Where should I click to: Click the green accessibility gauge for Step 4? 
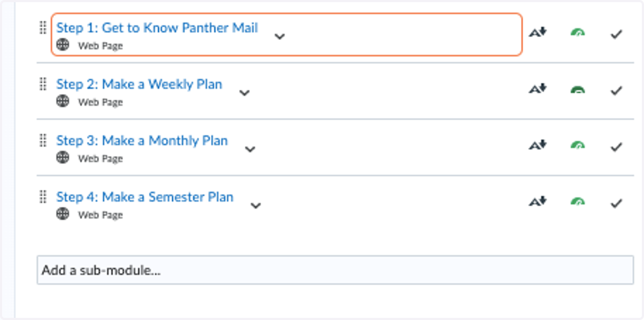coord(577,202)
